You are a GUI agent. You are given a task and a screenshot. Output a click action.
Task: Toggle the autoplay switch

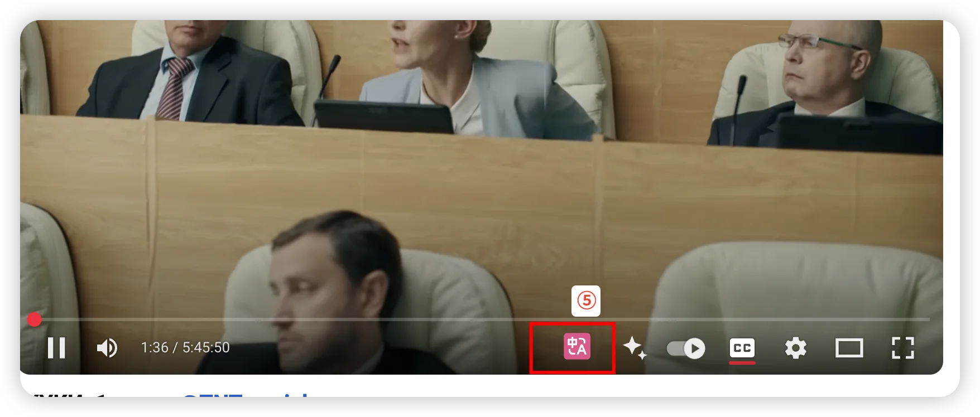pyautogui.click(x=686, y=348)
